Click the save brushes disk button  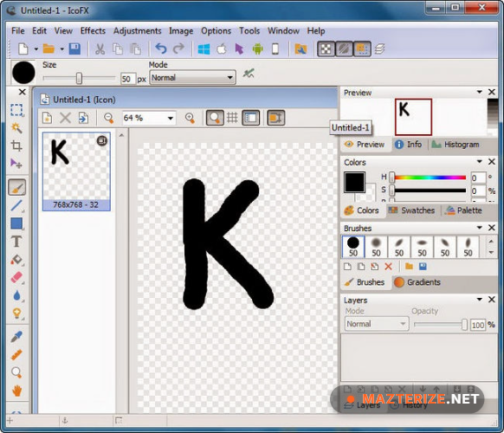pos(423,266)
